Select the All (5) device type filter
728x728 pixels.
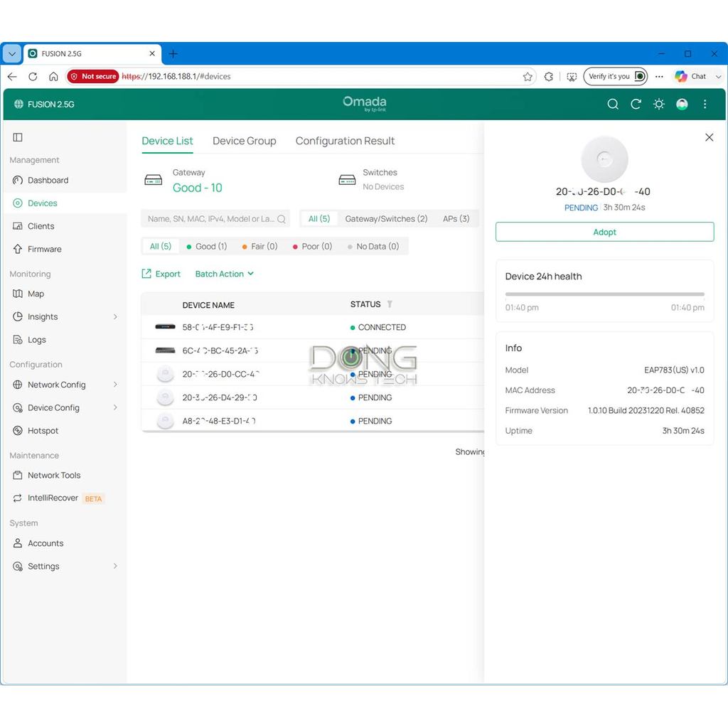tap(319, 219)
